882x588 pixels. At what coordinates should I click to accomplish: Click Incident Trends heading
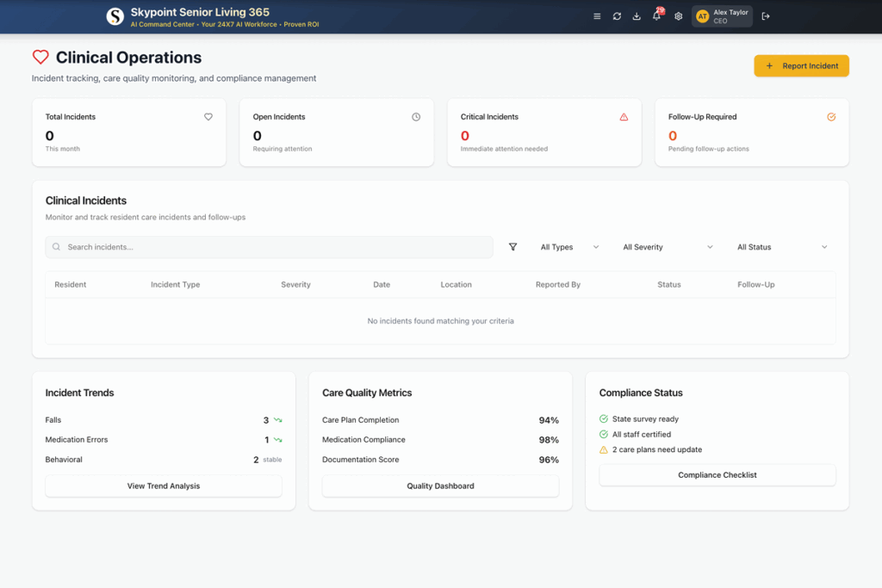click(x=79, y=393)
